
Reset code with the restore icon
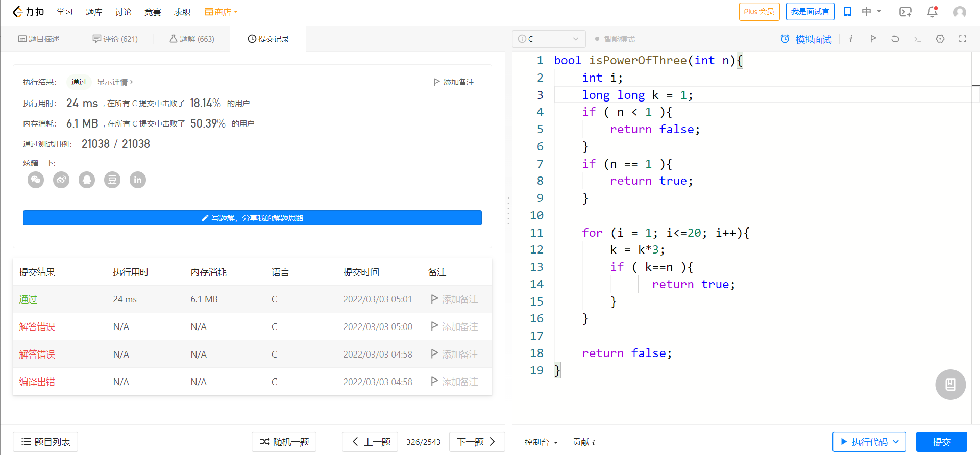click(895, 39)
